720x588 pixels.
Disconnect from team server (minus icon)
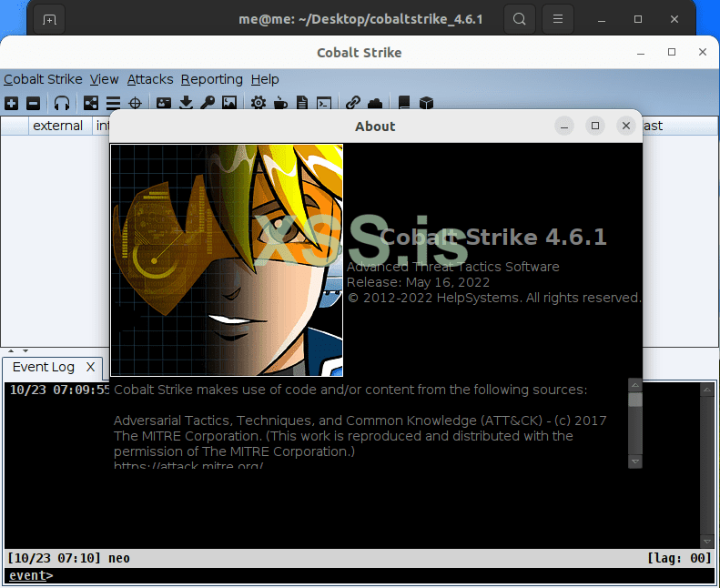click(x=33, y=103)
